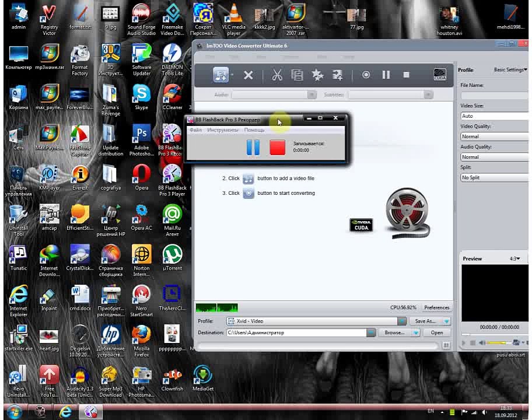Select the Everest desktop icon

pos(80,177)
